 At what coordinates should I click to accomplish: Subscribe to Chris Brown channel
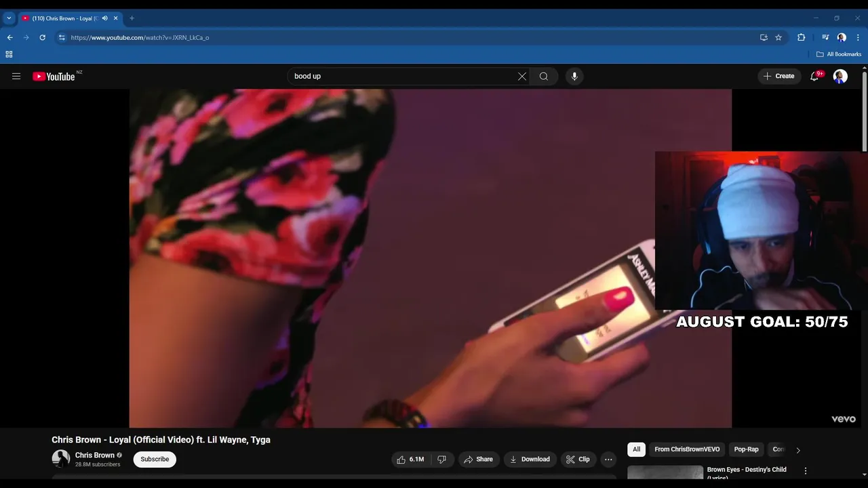pyautogui.click(x=155, y=460)
